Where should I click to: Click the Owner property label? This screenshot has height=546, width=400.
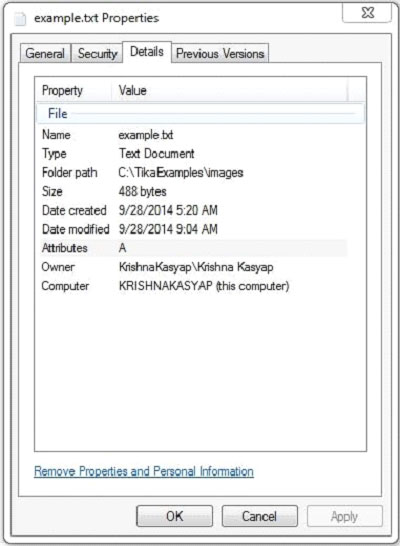pyautogui.click(x=58, y=267)
